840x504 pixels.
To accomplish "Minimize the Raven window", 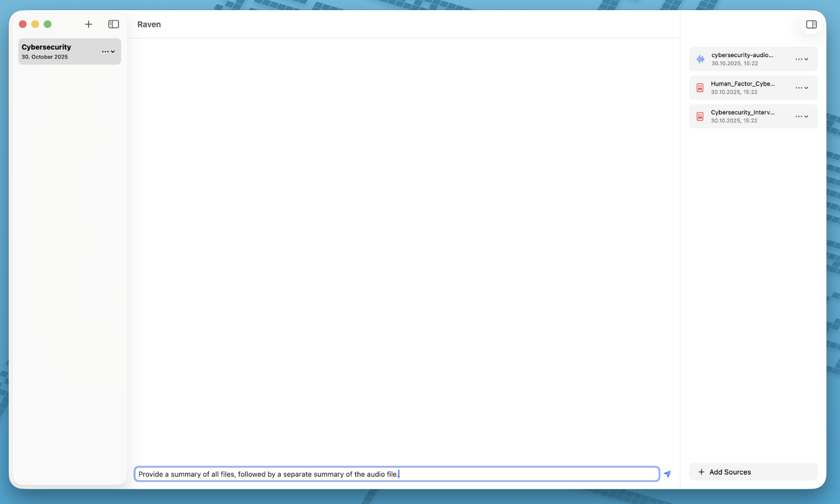I will 35,25.
